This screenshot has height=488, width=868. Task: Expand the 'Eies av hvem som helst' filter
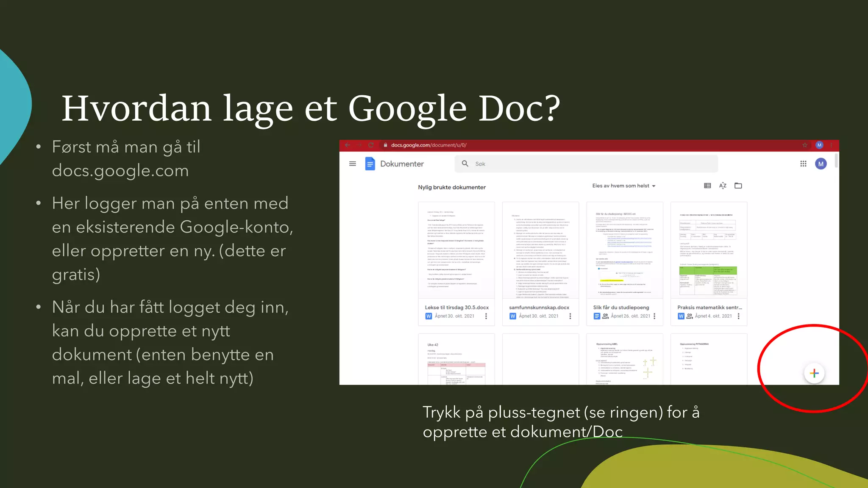tap(624, 186)
